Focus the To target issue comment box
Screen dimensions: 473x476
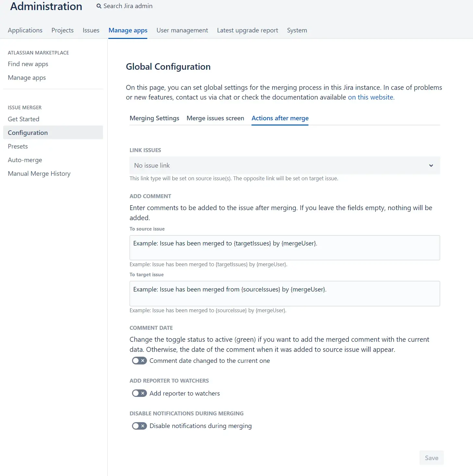pyautogui.click(x=285, y=293)
